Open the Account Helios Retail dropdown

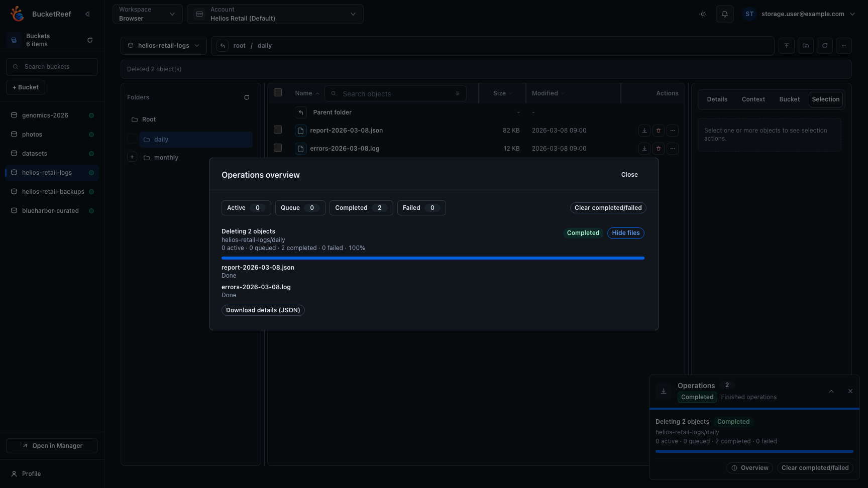click(275, 14)
